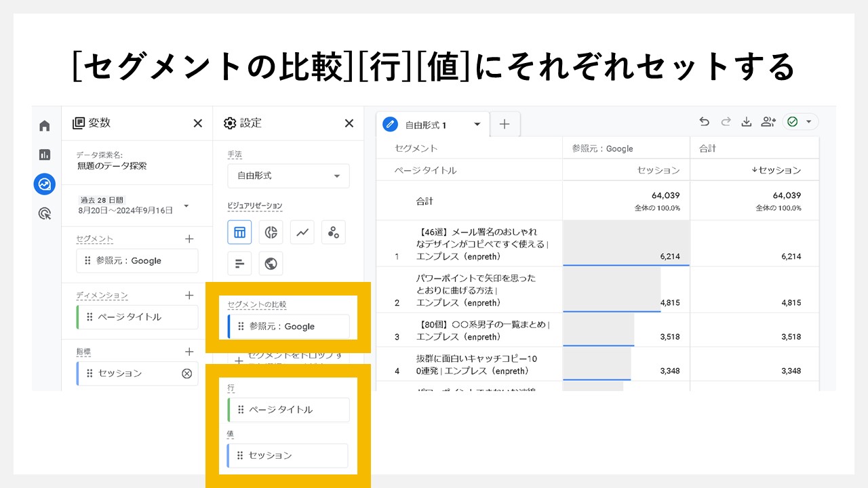Open the 自由形式 technique dropdown
868x488 pixels.
[288, 176]
